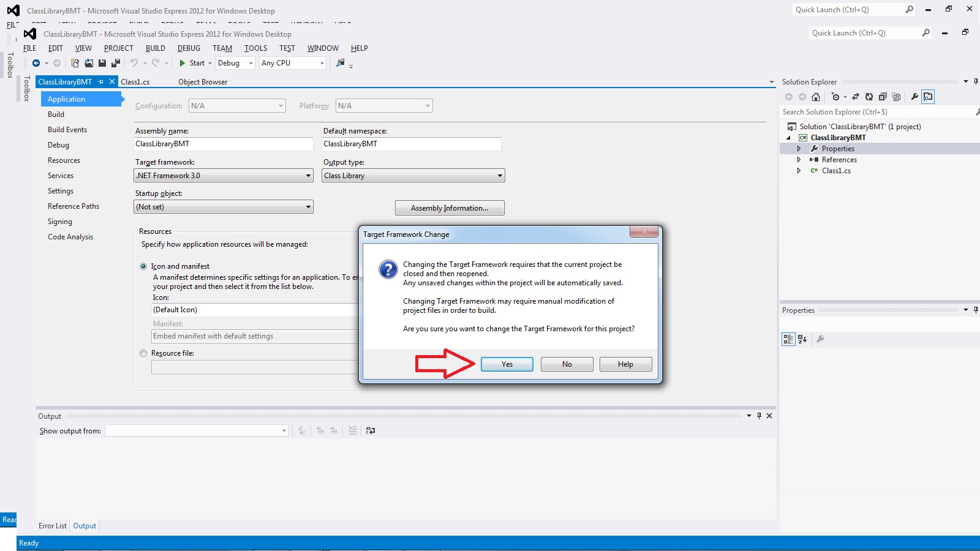Select the Signing properties page
Viewport: 980px width, 551px height.
60,222
